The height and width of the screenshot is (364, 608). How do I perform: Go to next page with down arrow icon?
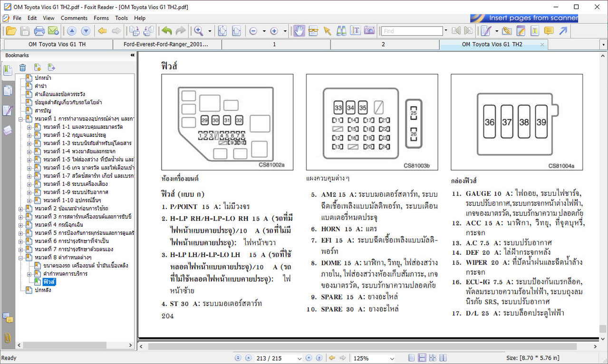click(86, 31)
